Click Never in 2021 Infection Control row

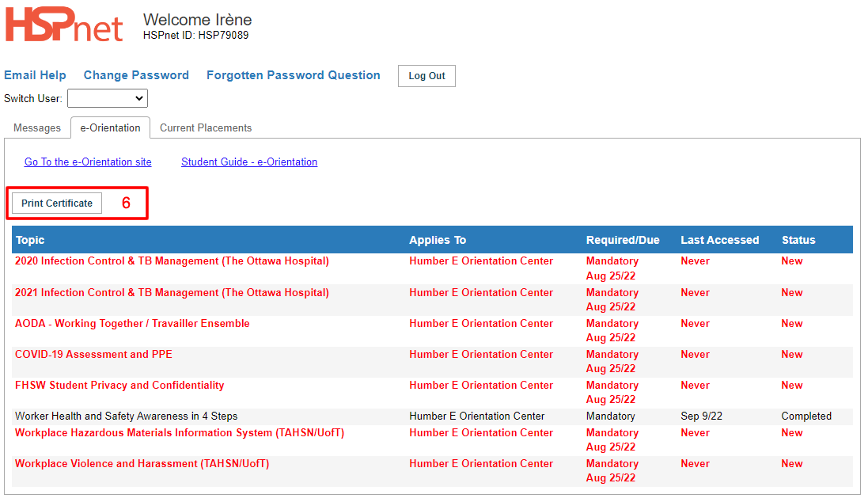[695, 292]
